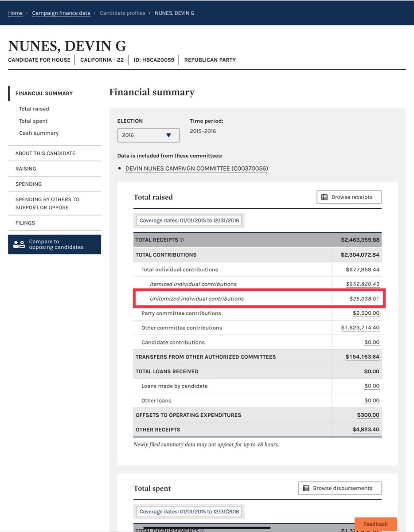The image size is (414, 532).
Task: Click offsets to operating expenditures $300.00
Action: click(x=368, y=415)
